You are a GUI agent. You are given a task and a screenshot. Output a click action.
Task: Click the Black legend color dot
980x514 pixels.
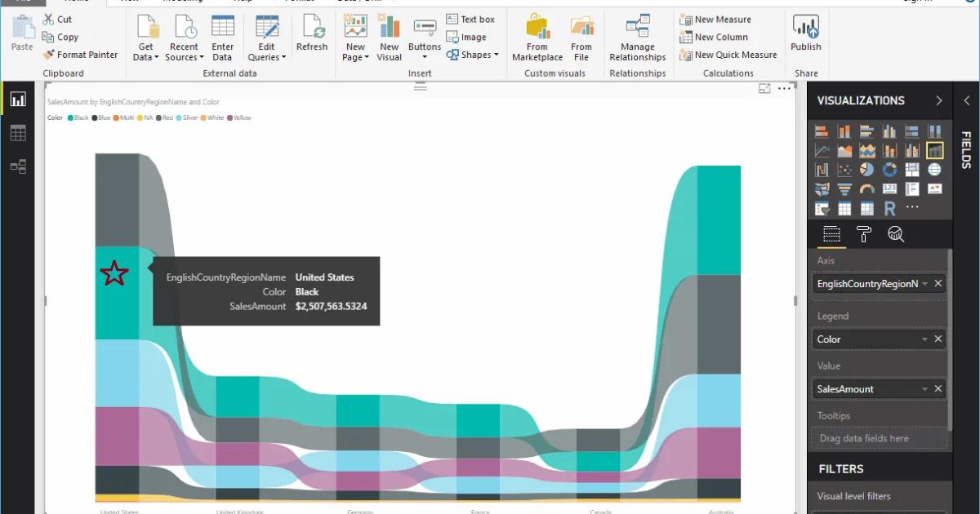click(x=70, y=117)
